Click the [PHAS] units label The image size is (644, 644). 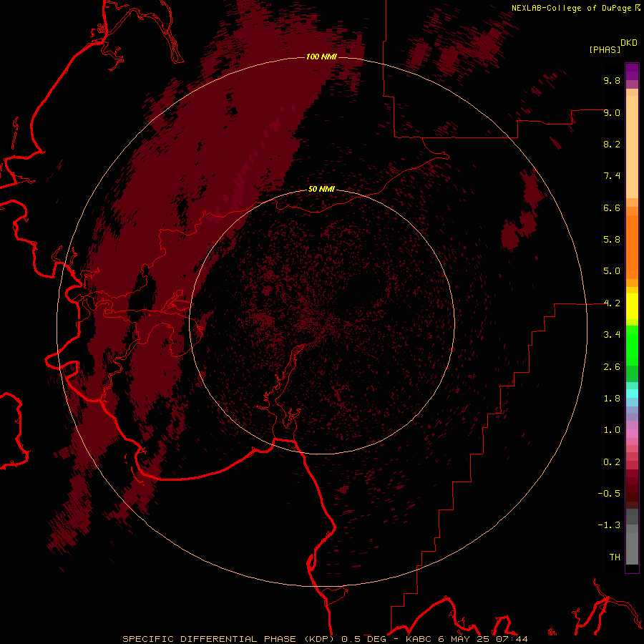(x=605, y=49)
